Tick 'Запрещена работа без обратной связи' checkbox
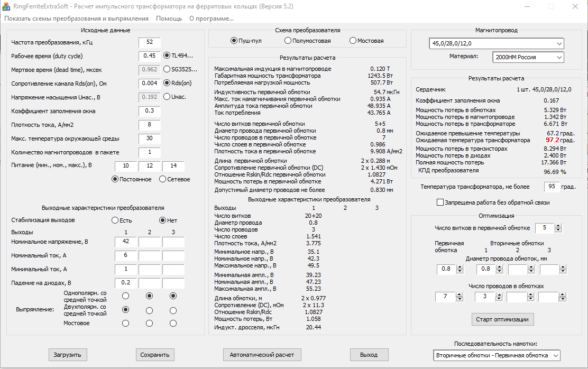This screenshot has width=588, height=369. tap(440, 202)
